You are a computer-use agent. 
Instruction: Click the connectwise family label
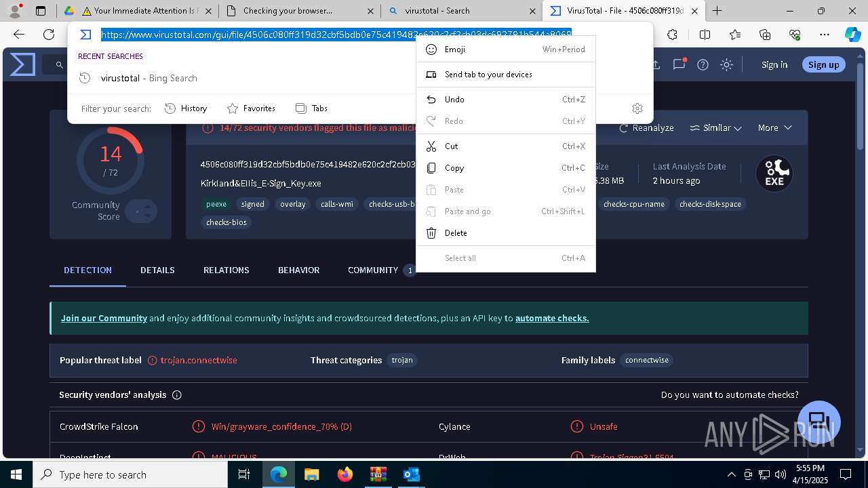click(x=647, y=360)
